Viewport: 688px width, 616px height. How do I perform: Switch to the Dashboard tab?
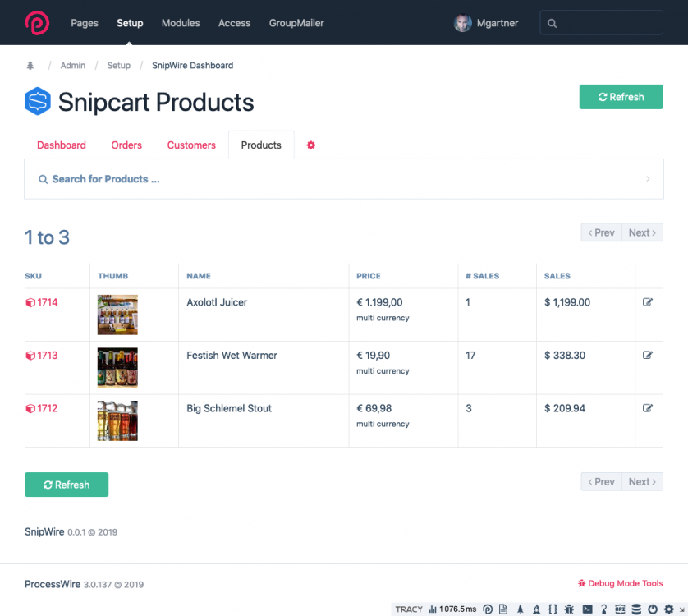pos(61,145)
